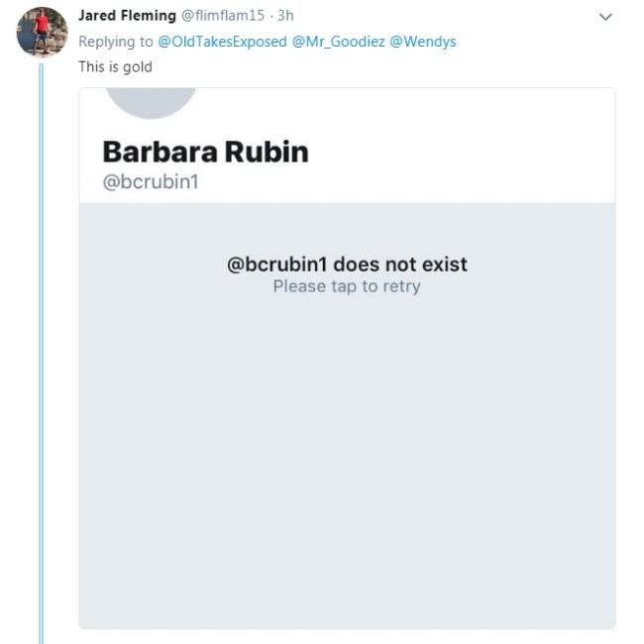
Task: Open the tweet options chevron menu
Action: coord(605,17)
